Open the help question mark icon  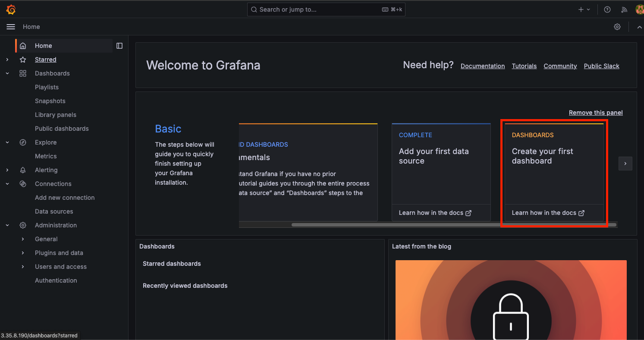[x=607, y=9]
